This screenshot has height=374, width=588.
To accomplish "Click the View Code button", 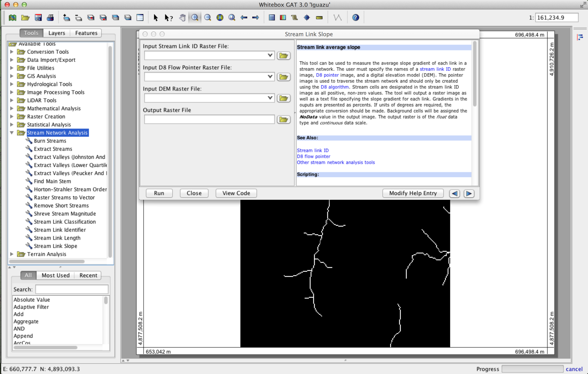I will pyautogui.click(x=236, y=193).
